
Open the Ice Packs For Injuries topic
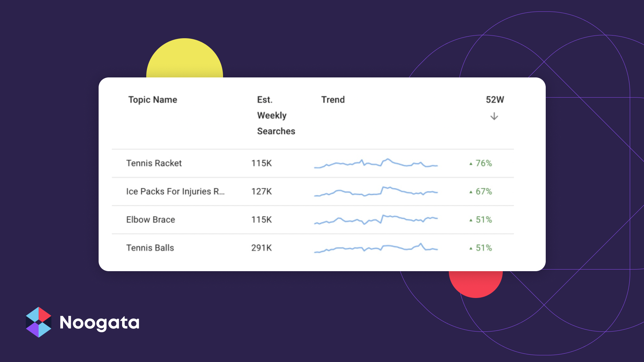pos(175,191)
